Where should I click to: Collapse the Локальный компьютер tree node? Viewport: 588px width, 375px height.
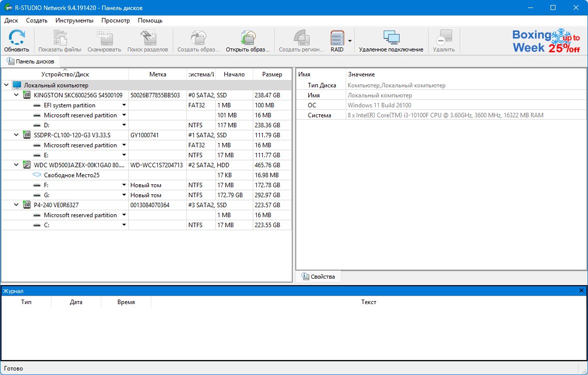coord(6,85)
